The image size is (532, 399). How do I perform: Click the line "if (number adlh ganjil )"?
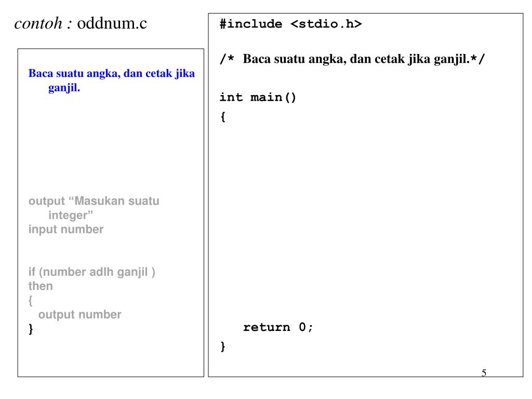click(92, 272)
